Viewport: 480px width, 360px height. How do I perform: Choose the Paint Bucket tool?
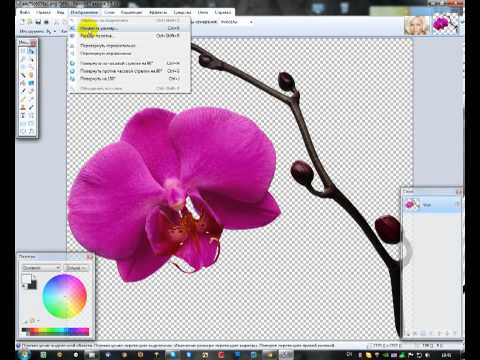tap(23, 83)
